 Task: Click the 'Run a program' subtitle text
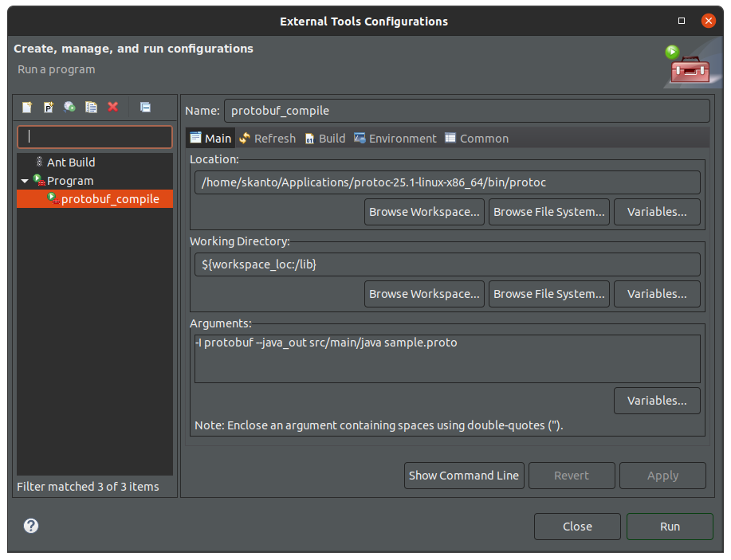pos(57,69)
